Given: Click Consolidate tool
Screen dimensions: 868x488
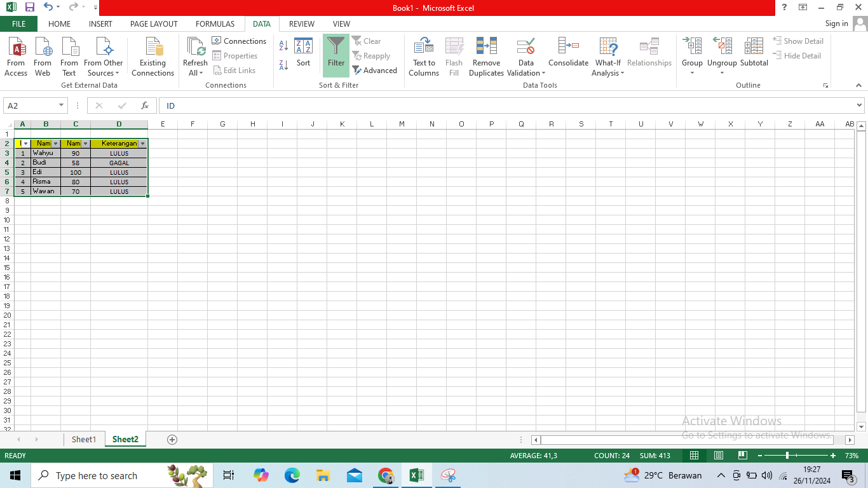Looking at the screenshot, I should (x=569, y=53).
